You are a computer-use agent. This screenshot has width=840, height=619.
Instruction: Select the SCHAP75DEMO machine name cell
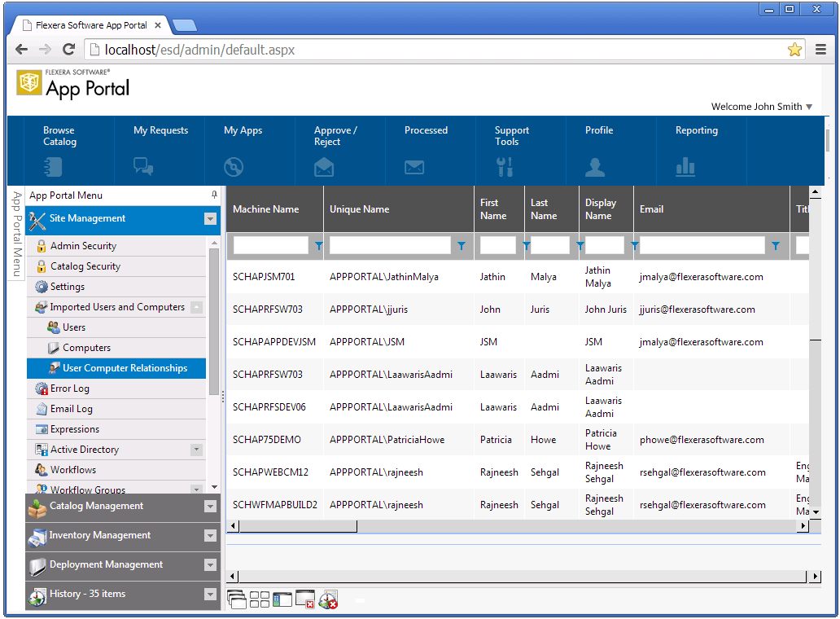[x=267, y=440]
